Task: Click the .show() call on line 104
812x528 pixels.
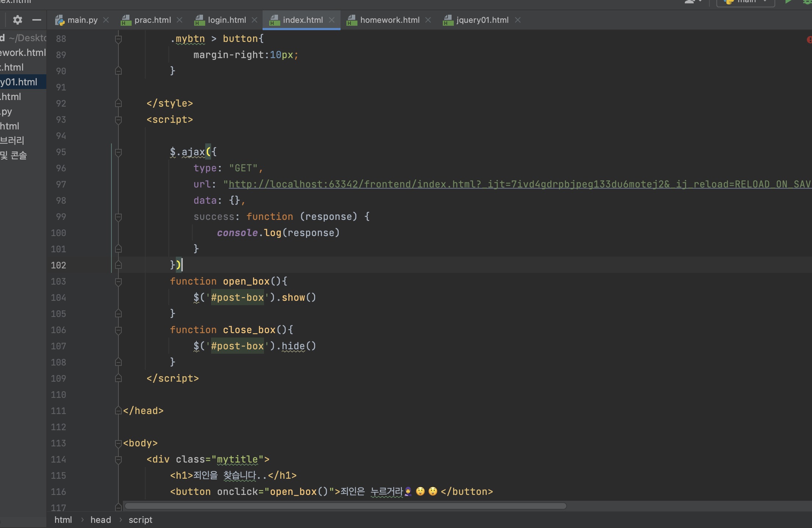Action: point(296,297)
